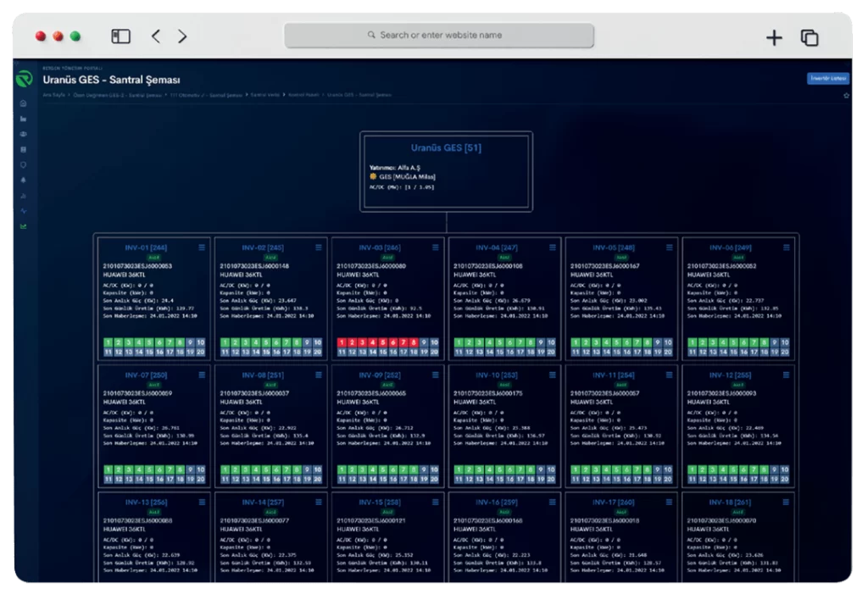Go to Ana Sayfa breadcrumb
This screenshot has width=868, height=600.
[53, 95]
